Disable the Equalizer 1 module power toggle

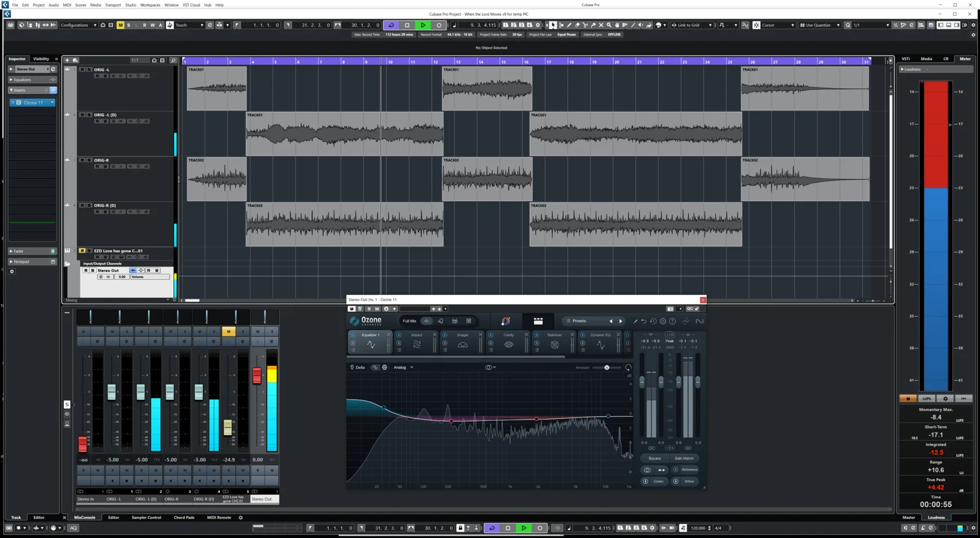[352, 335]
